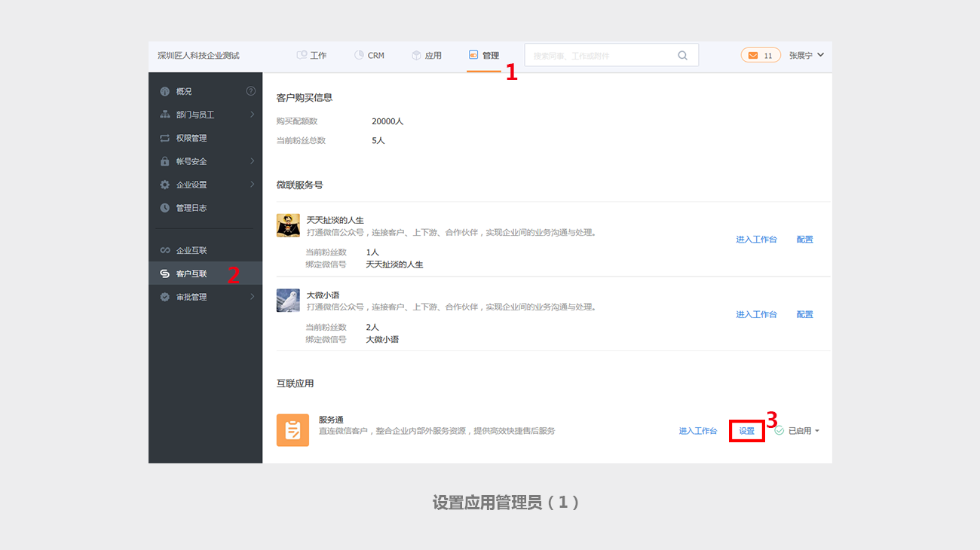This screenshot has width=980, height=550.
Task: Click the 部门与员工 org chart icon
Action: 165,115
